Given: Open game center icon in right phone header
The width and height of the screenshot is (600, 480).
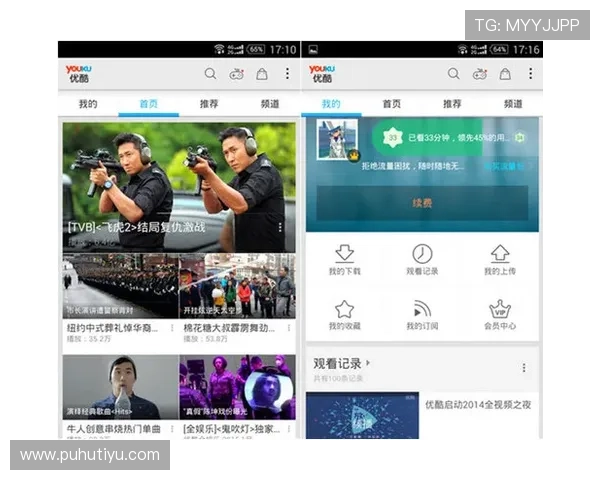Looking at the screenshot, I should (480, 74).
